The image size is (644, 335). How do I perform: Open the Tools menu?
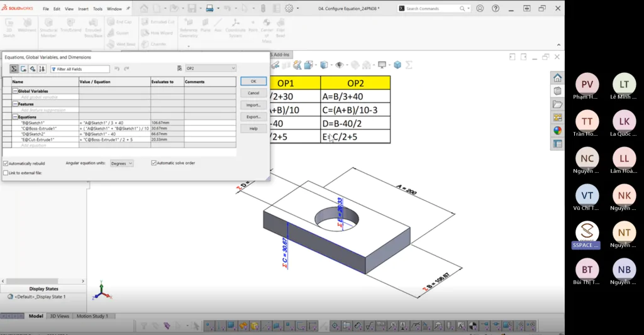[x=97, y=9]
